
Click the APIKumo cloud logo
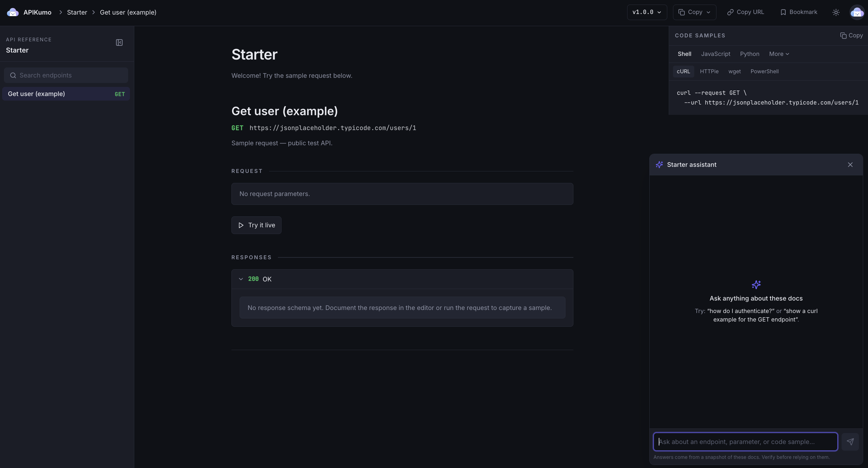(13, 12)
